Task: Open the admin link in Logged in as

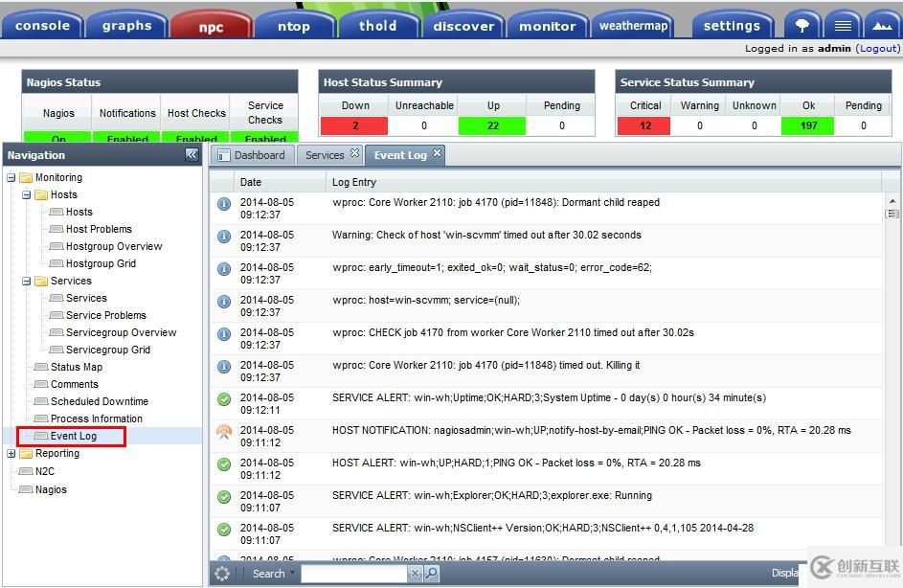Action: pos(833,47)
